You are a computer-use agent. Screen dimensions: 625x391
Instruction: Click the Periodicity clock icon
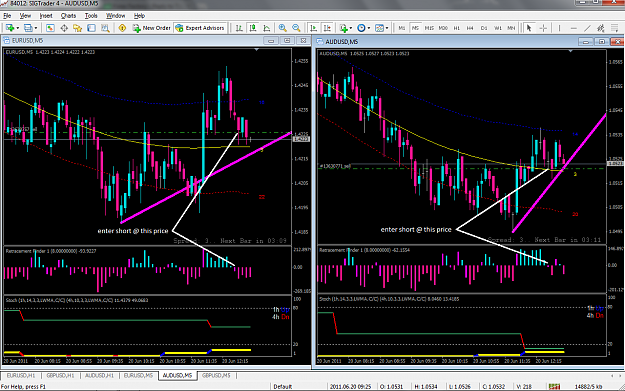[x=361, y=28]
